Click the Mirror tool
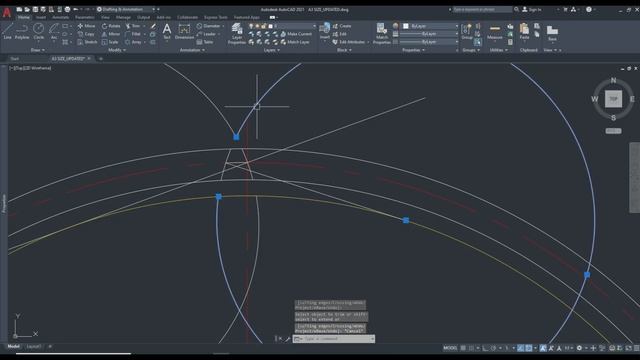Image resolution: width=640 pixels, height=360 pixels. (111, 34)
